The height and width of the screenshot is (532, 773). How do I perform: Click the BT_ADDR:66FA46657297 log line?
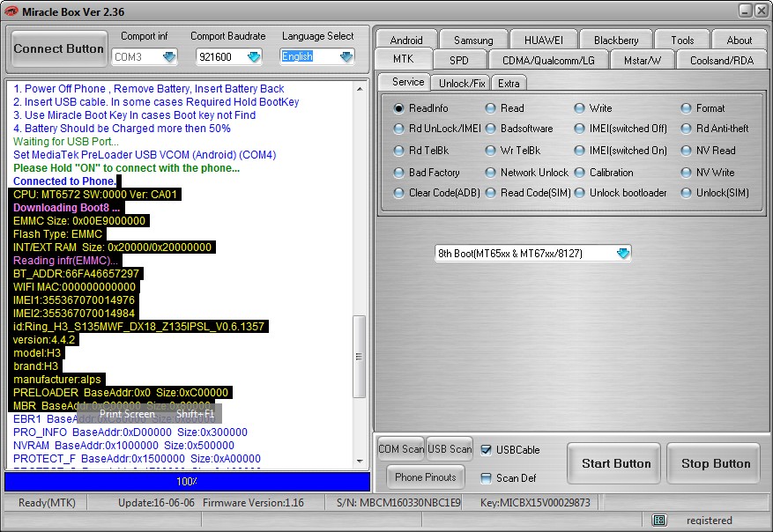point(77,274)
